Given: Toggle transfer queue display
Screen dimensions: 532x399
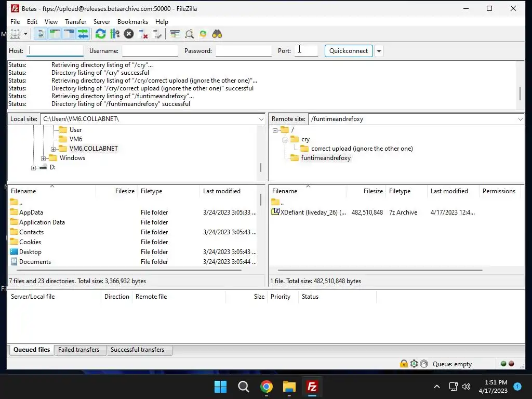Looking at the screenshot, I should tap(83, 34).
